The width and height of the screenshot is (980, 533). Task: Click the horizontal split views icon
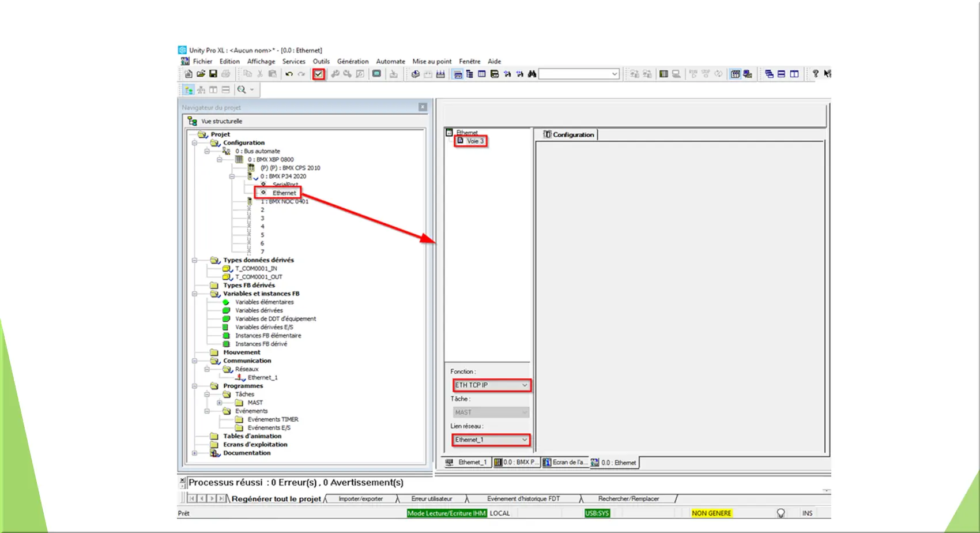[225, 90]
